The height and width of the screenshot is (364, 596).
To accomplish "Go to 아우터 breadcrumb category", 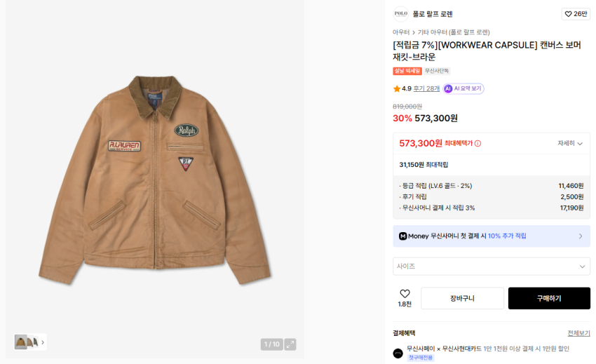I will (401, 32).
